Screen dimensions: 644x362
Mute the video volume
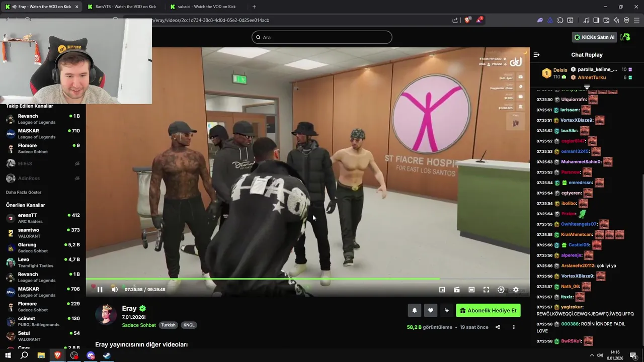pyautogui.click(x=114, y=290)
